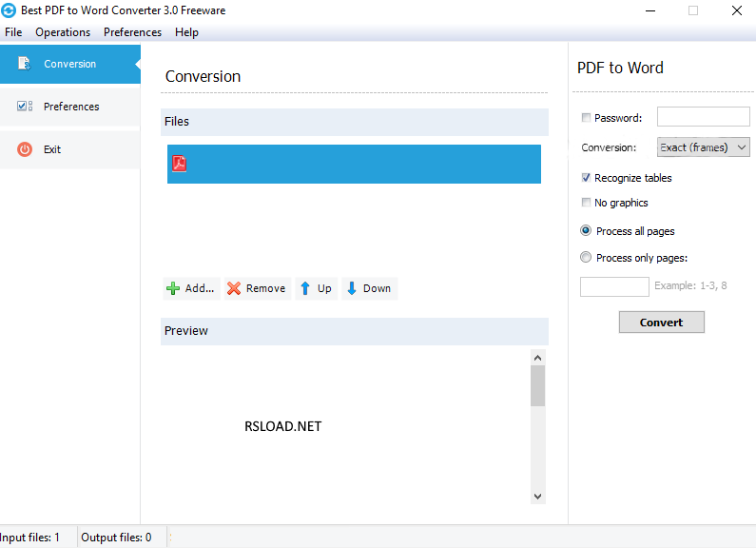This screenshot has width=756, height=548.
Task: Click the Add... button label
Action: (200, 288)
